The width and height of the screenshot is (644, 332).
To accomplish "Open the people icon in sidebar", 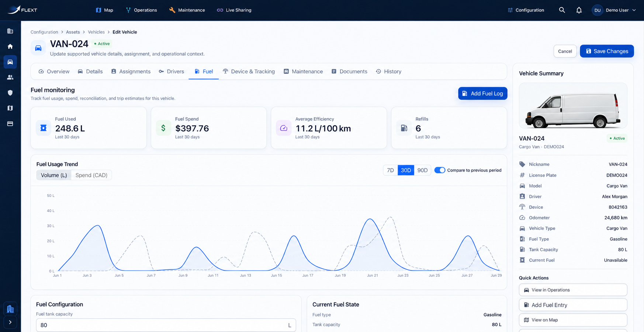I will tap(10, 77).
